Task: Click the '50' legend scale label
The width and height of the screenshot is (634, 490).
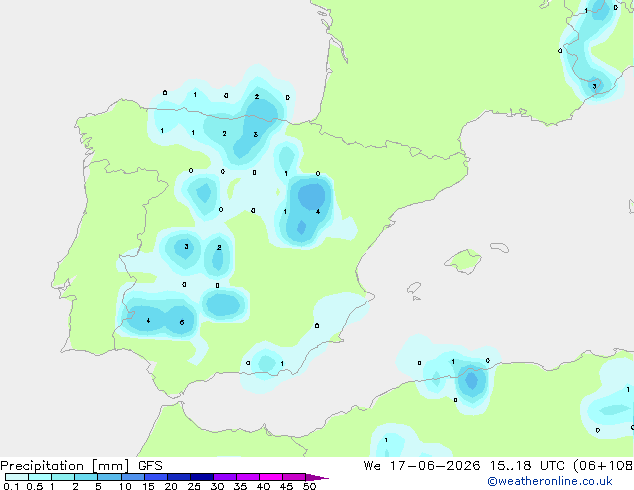Action: tap(309, 486)
